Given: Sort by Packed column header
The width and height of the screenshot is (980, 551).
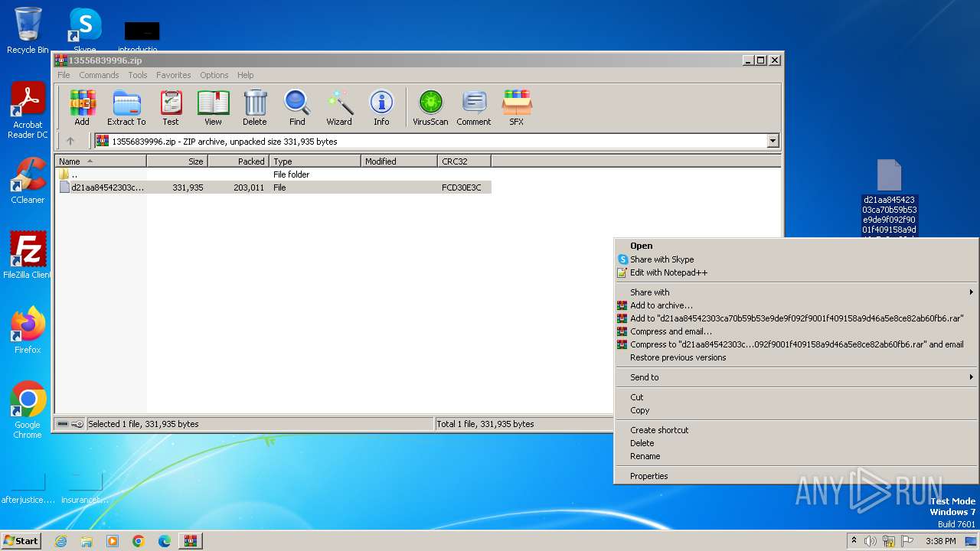Looking at the screenshot, I should pos(238,161).
